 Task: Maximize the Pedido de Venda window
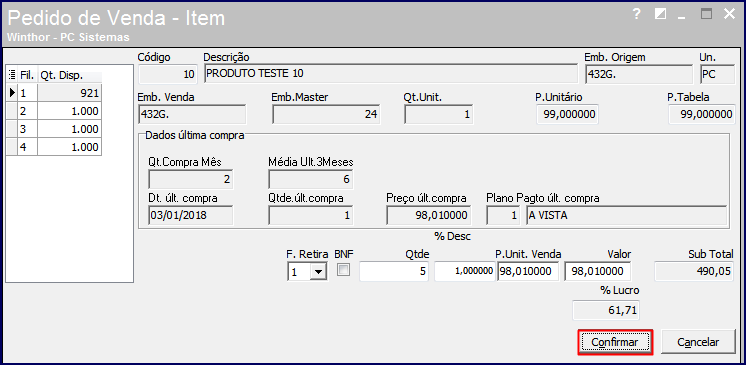[707, 14]
